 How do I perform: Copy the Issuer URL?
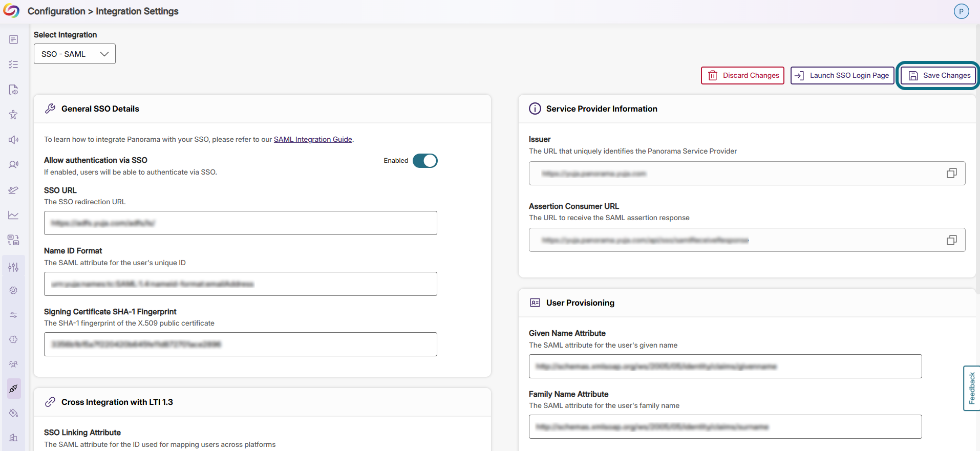click(x=951, y=174)
